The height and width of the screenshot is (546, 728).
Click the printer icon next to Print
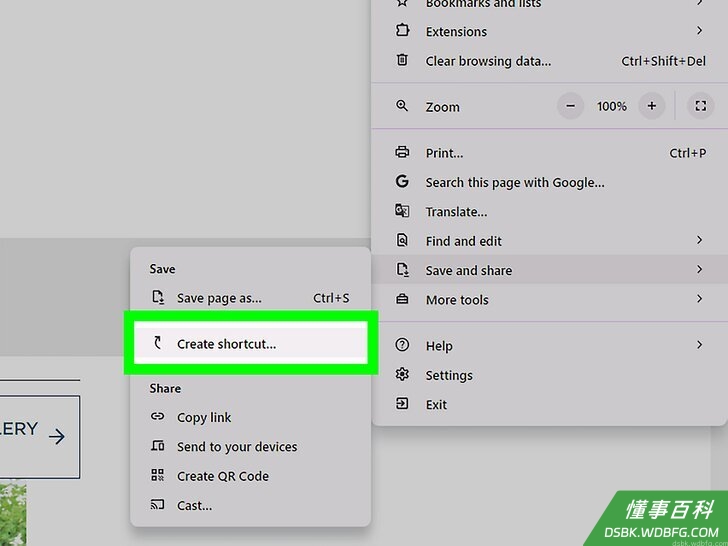tap(402, 152)
